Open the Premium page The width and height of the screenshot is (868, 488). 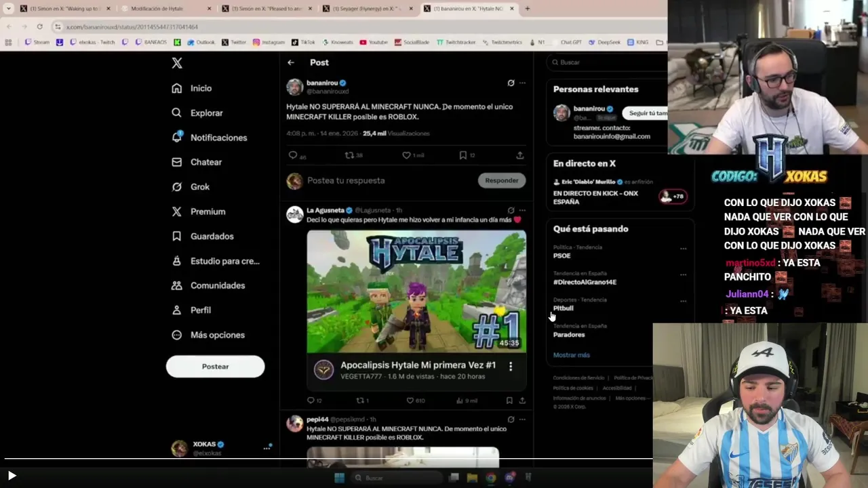click(x=199, y=211)
